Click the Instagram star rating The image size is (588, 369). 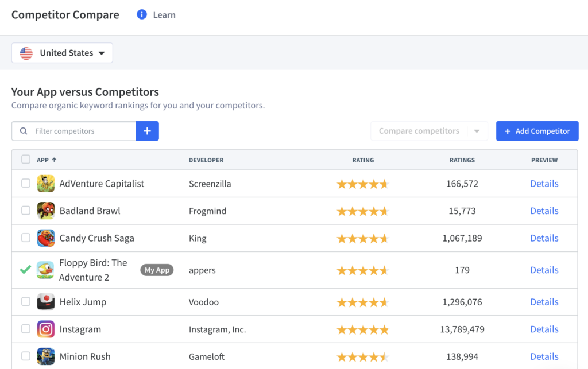[363, 329]
